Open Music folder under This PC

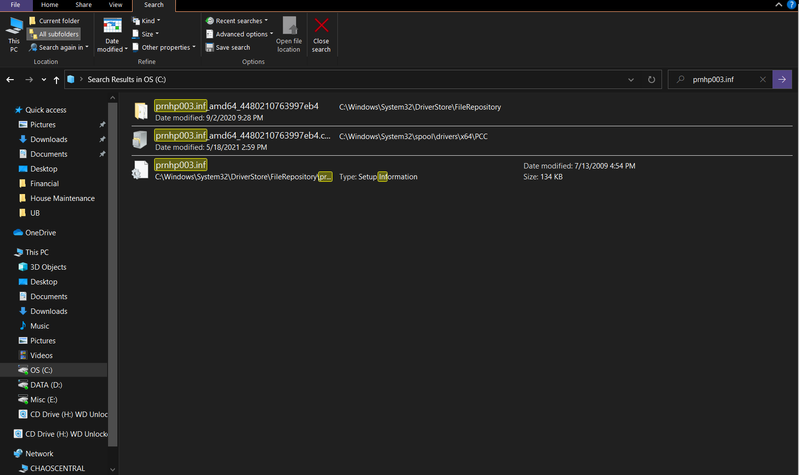pos(39,326)
